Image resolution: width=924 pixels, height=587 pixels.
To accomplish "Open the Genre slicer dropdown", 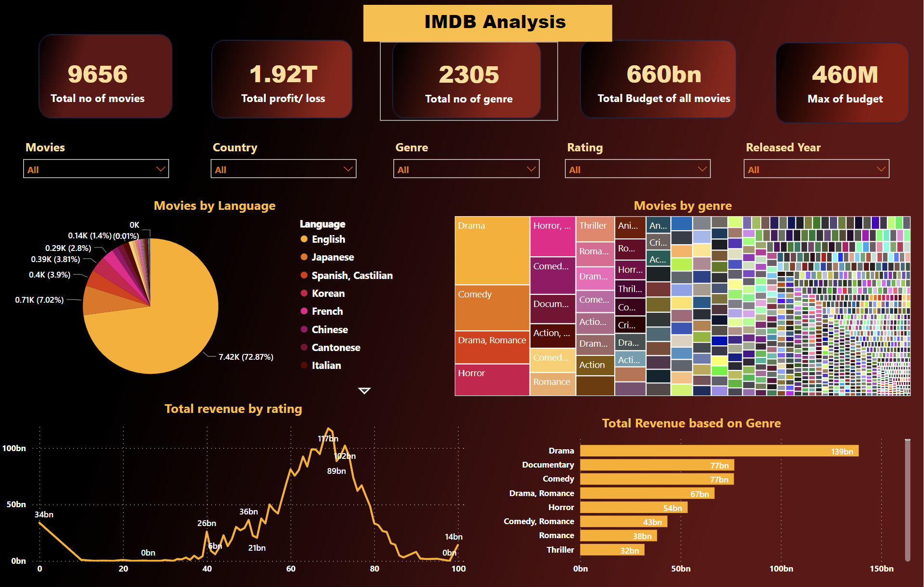I will (466, 169).
